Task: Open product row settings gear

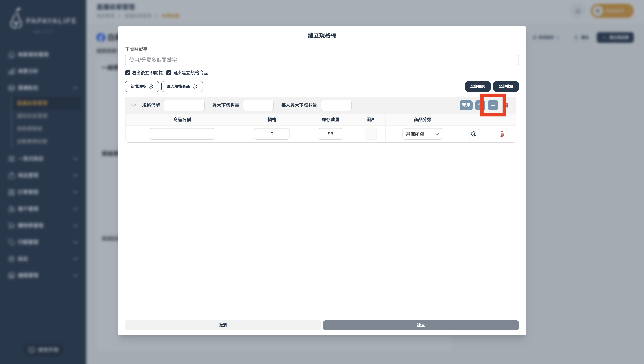Action: click(x=473, y=134)
